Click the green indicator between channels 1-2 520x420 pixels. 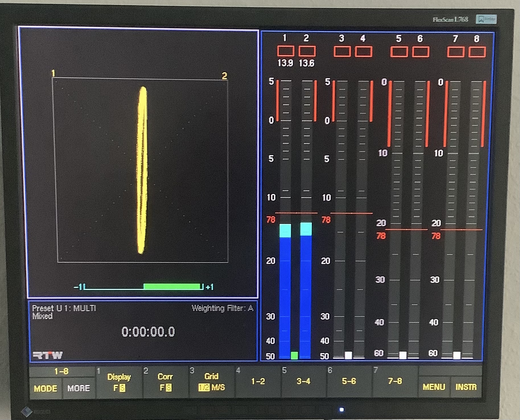pyautogui.click(x=295, y=355)
